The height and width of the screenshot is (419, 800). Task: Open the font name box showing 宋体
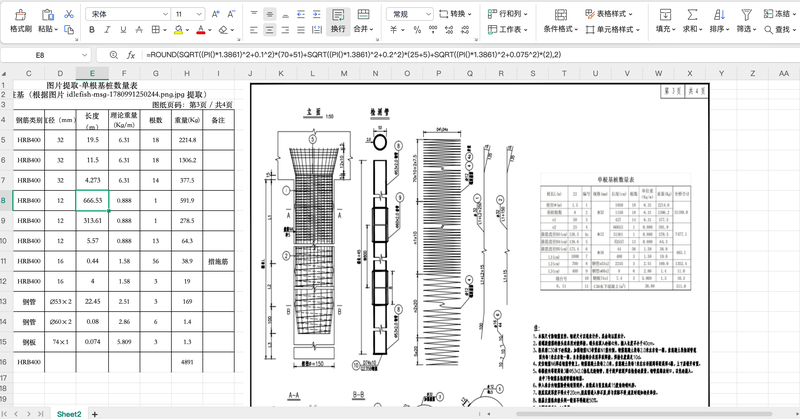(128, 14)
